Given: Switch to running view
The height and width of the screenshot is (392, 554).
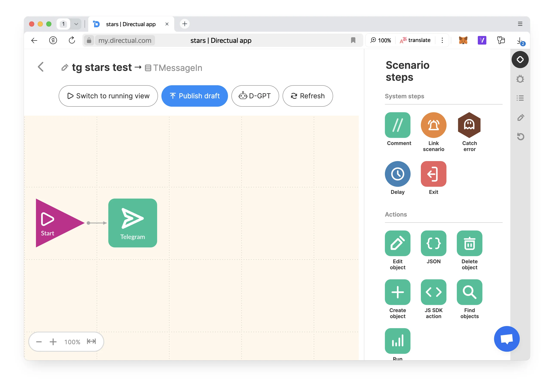Looking at the screenshot, I should (x=108, y=96).
